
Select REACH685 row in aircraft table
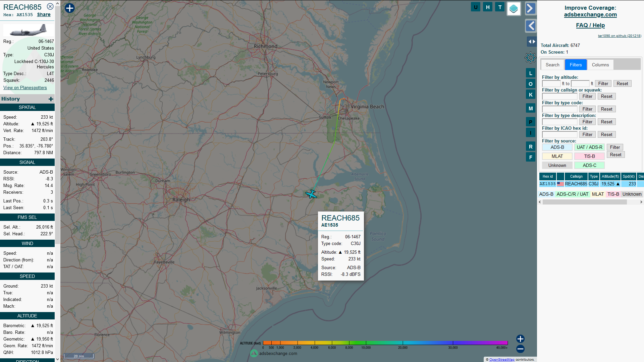pos(591,184)
